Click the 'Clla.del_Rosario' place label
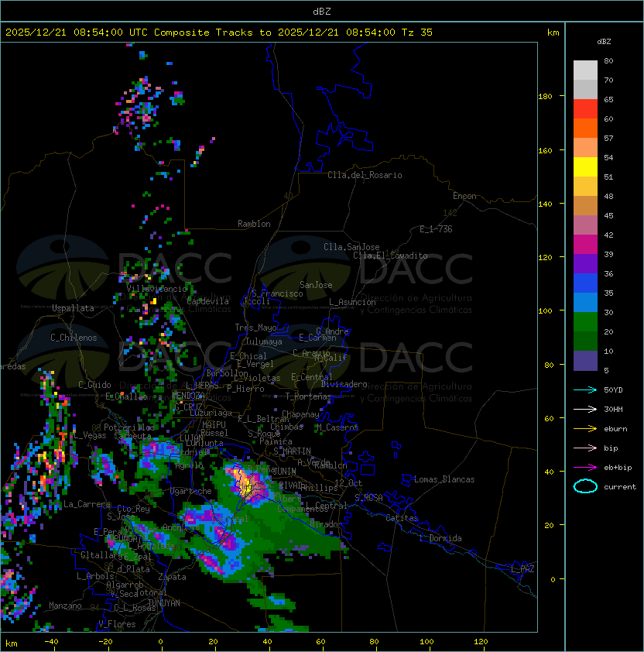The image size is (644, 652). click(x=365, y=175)
